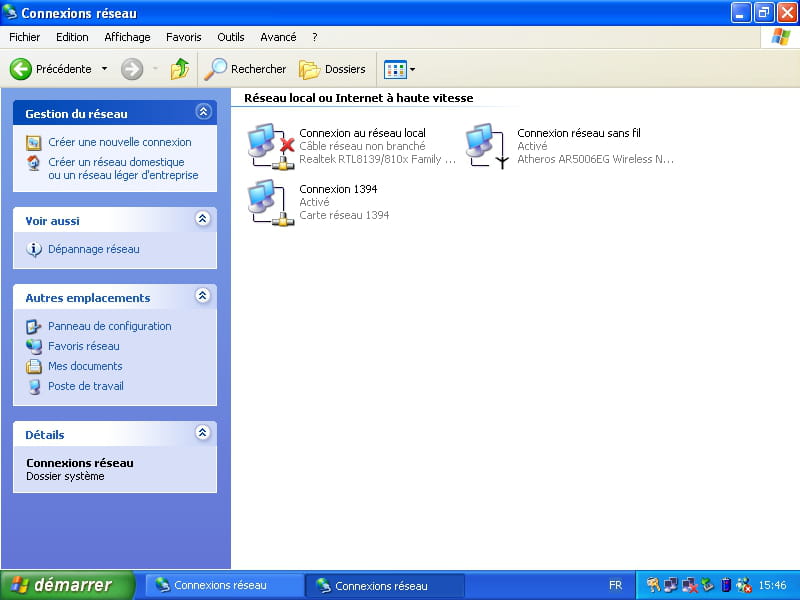
Task: Open Panneau de configuration link
Action: click(x=110, y=327)
